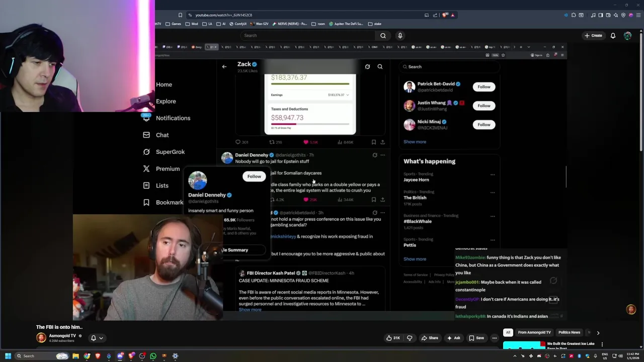Reply to the Zack earnings post
Screen dimensions: 644x362
click(x=238, y=142)
